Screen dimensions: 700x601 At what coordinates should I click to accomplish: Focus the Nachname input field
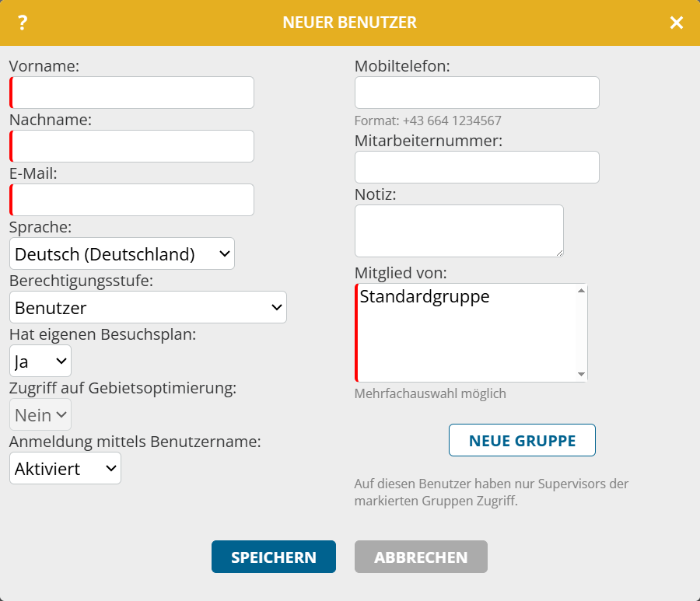click(x=132, y=146)
